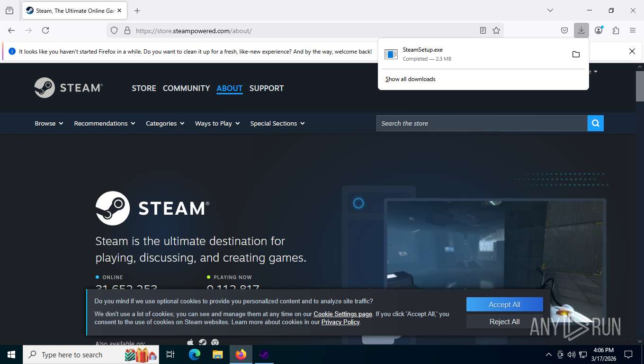Screen dimensions: 644x364
Task: Click the Steam logo in header
Action: (69, 88)
